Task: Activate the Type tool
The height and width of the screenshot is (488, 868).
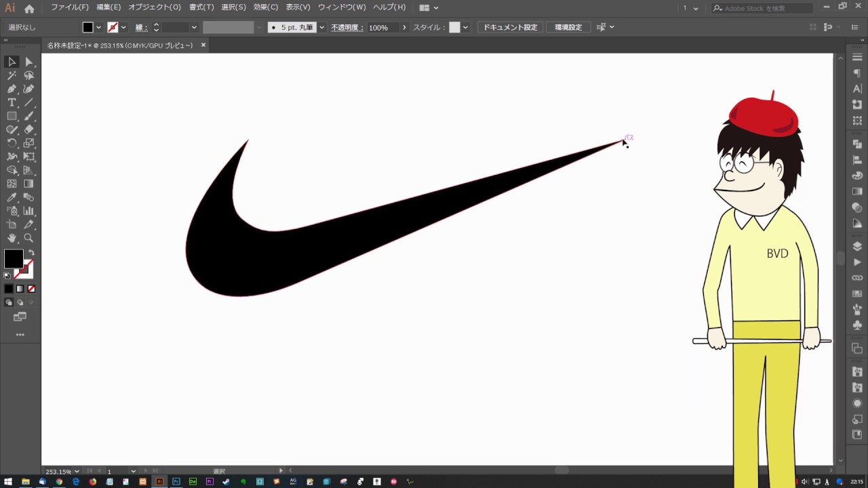Action: tap(12, 102)
